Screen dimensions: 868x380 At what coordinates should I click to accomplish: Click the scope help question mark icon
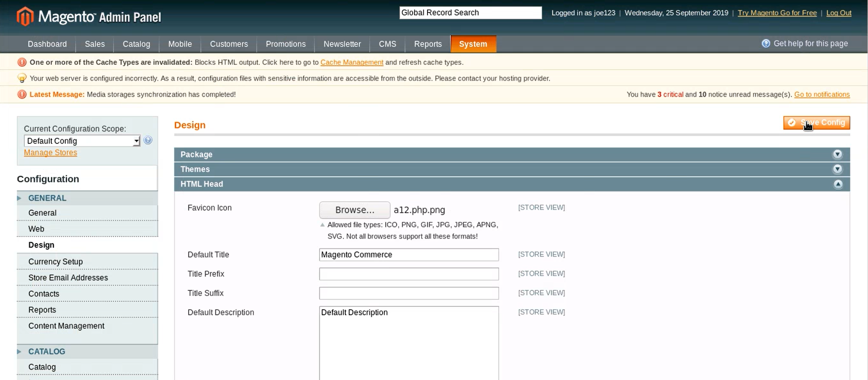pyautogui.click(x=148, y=140)
